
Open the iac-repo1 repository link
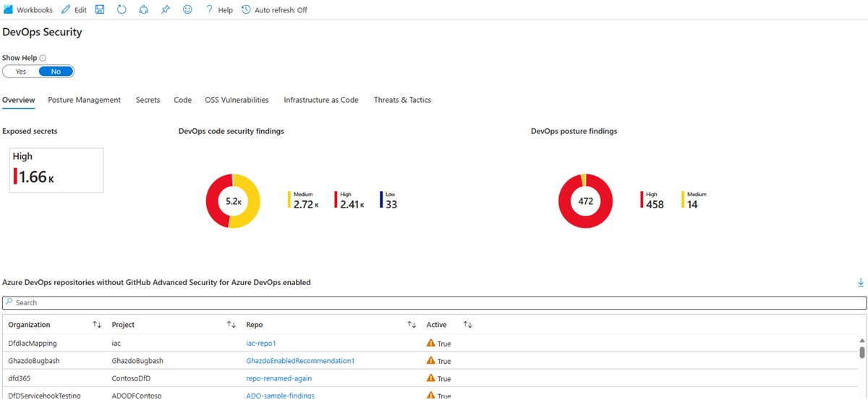click(x=261, y=344)
